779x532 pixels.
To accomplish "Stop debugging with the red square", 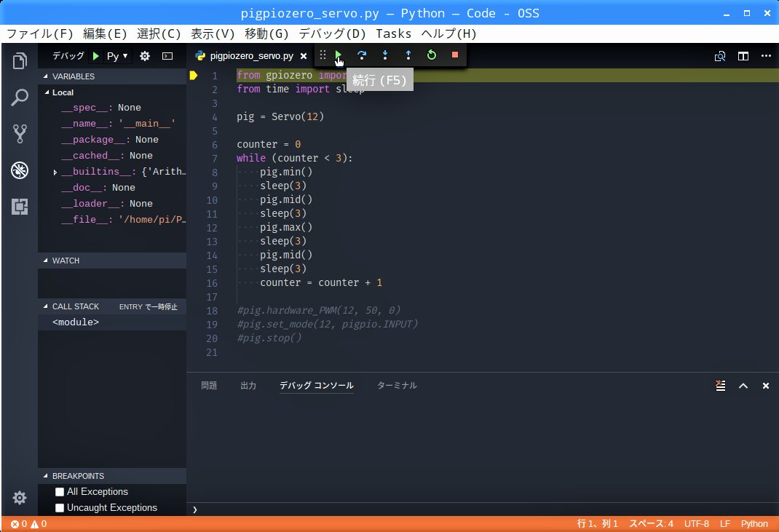I will pyautogui.click(x=454, y=55).
